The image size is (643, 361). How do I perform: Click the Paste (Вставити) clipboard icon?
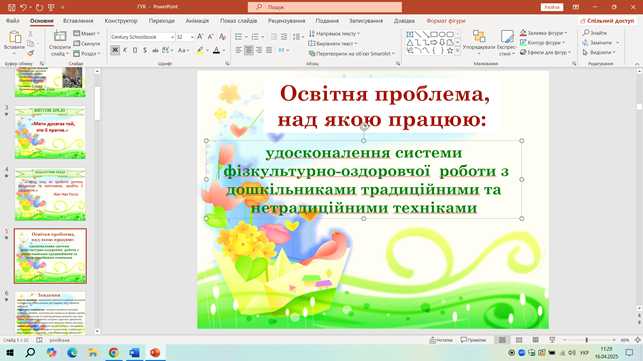pos(14,37)
